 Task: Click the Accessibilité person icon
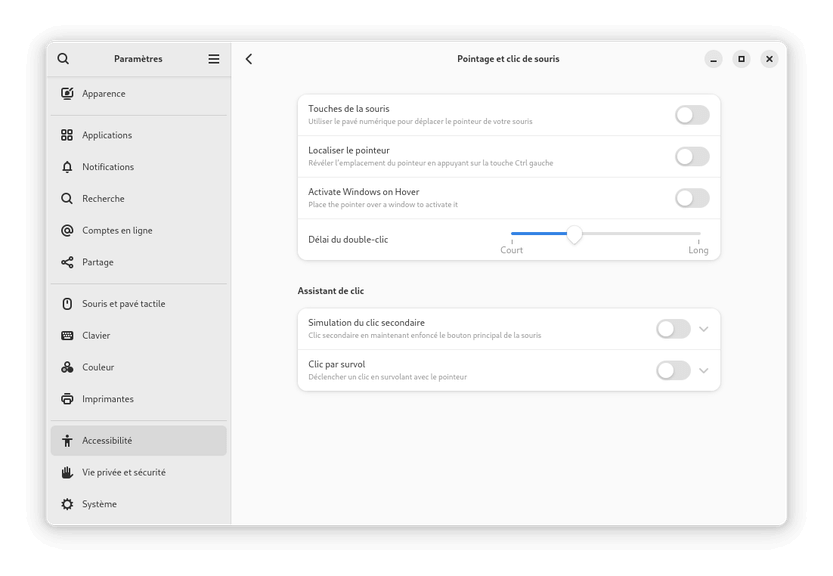coord(67,441)
